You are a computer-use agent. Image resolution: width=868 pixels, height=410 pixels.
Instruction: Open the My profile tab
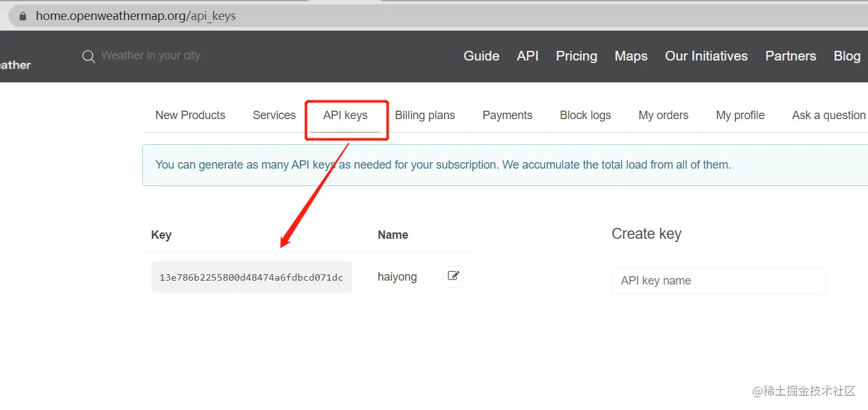pos(741,115)
